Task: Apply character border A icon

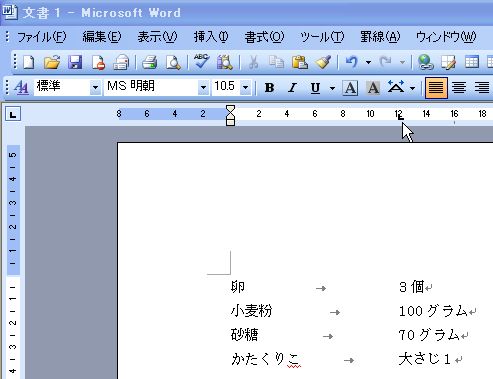Action: pos(350,88)
